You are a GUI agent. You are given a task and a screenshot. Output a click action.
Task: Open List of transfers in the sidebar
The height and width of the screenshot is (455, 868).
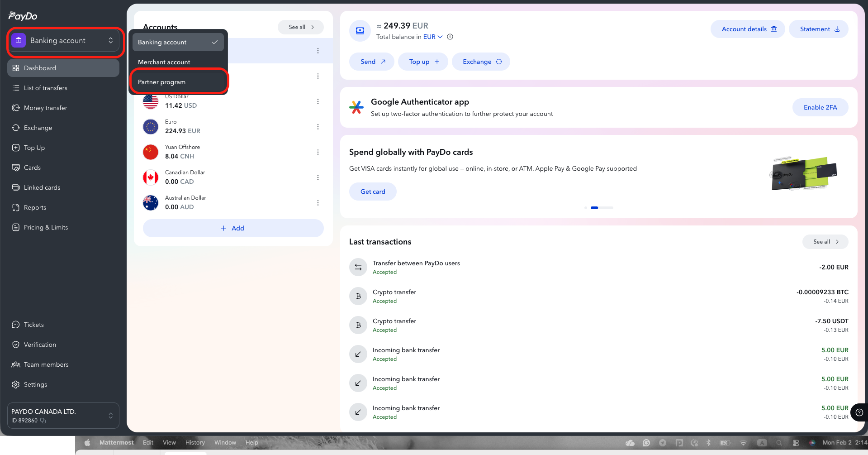click(63, 88)
